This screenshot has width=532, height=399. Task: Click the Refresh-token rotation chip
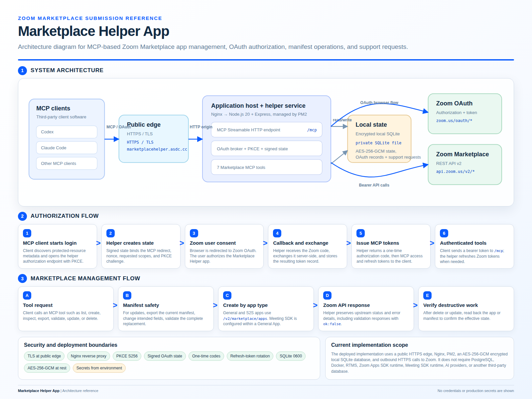250,356
